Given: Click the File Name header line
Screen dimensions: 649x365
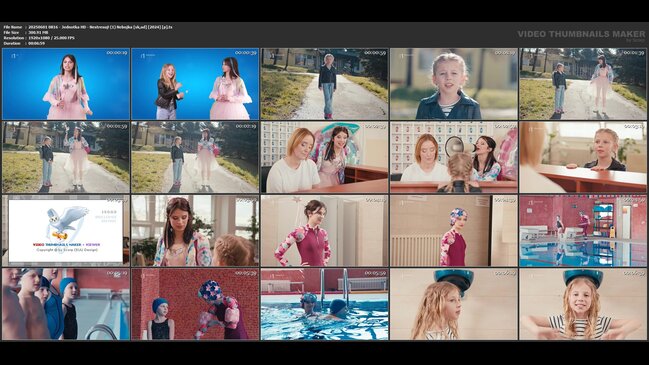Looking at the screenshot, I should pos(88,27).
